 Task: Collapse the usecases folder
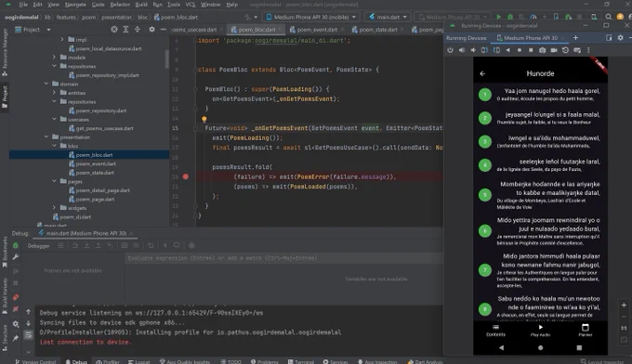coord(55,119)
